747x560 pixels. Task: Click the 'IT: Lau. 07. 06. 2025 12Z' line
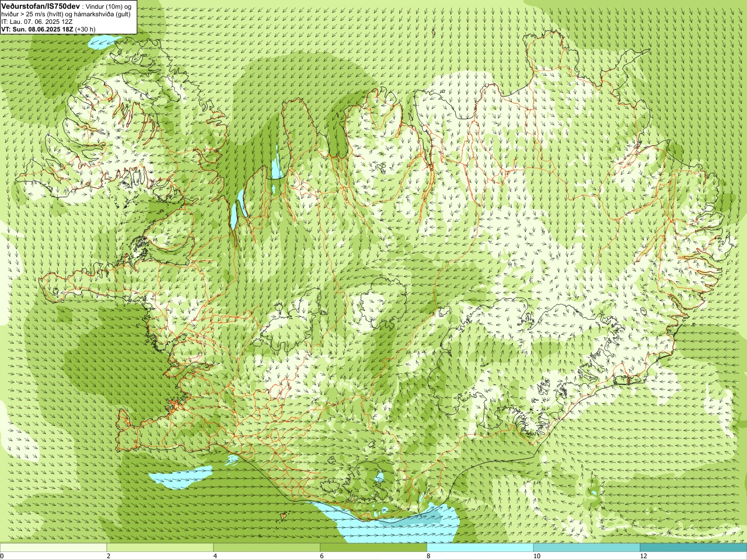tap(37, 21)
